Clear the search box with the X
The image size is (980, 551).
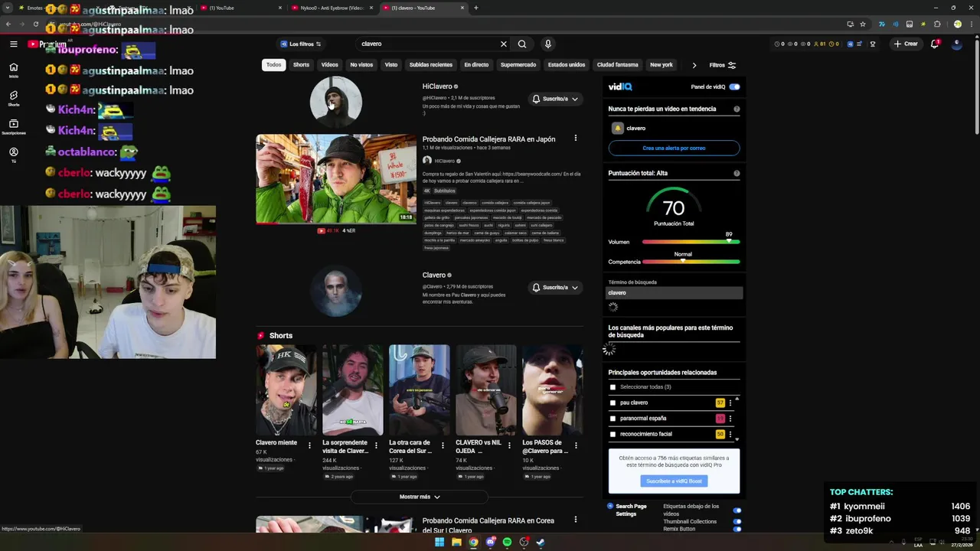(x=503, y=44)
